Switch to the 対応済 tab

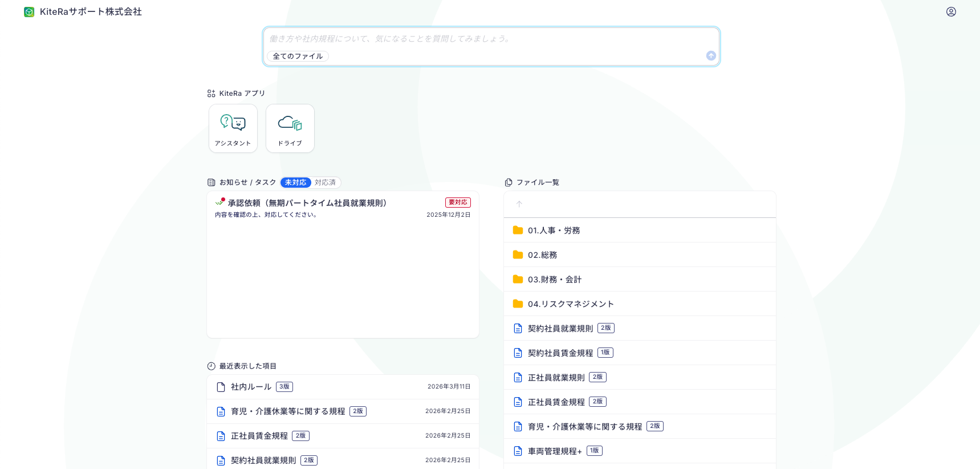pos(325,183)
